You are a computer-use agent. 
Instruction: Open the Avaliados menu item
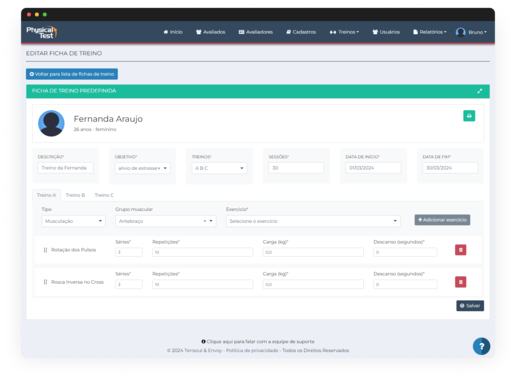click(x=211, y=32)
